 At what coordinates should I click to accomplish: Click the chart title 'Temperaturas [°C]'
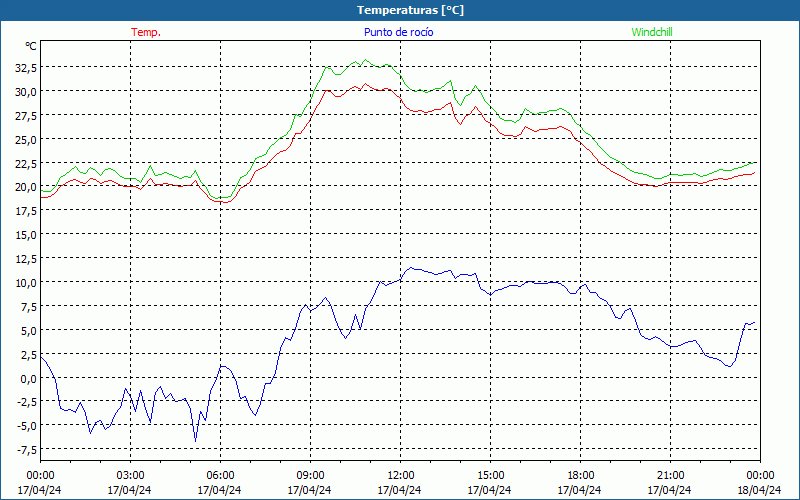tap(410, 10)
